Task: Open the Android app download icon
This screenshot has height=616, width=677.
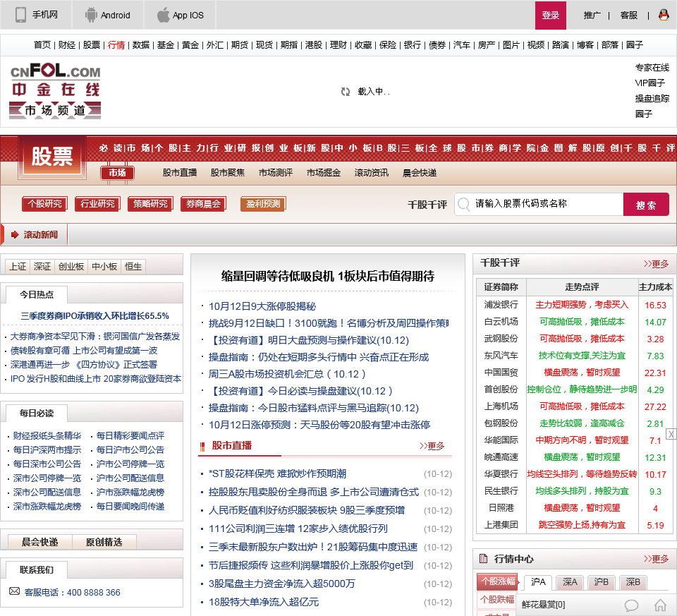Action: (91, 15)
